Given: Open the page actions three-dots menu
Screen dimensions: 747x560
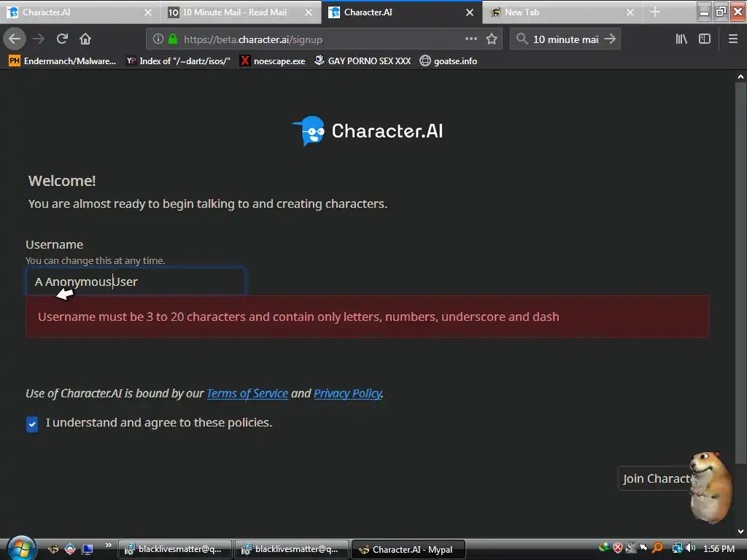Looking at the screenshot, I should [x=471, y=39].
